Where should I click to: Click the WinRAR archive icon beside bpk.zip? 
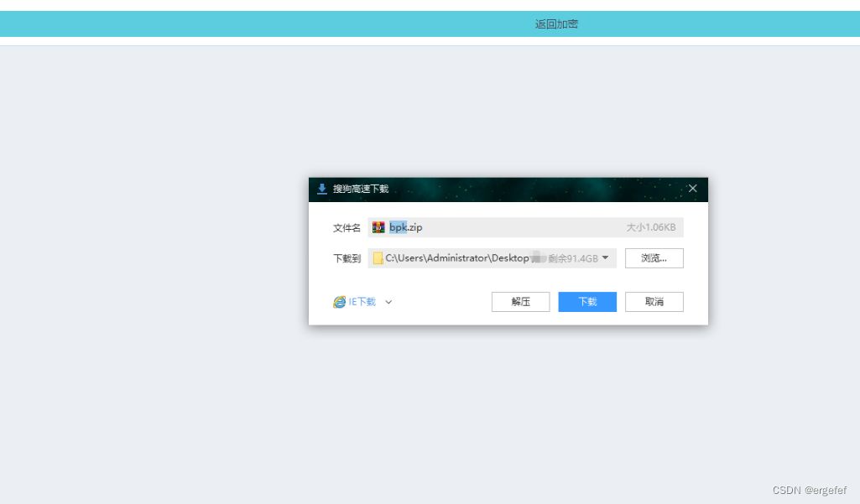[379, 226]
